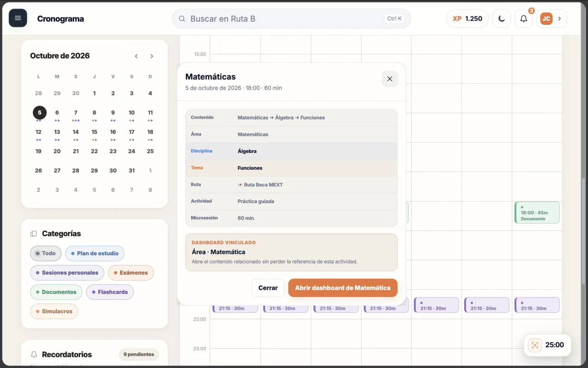The image size is (588, 368).
Task: Open the 9 pendientes badge
Action: (139, 354)
